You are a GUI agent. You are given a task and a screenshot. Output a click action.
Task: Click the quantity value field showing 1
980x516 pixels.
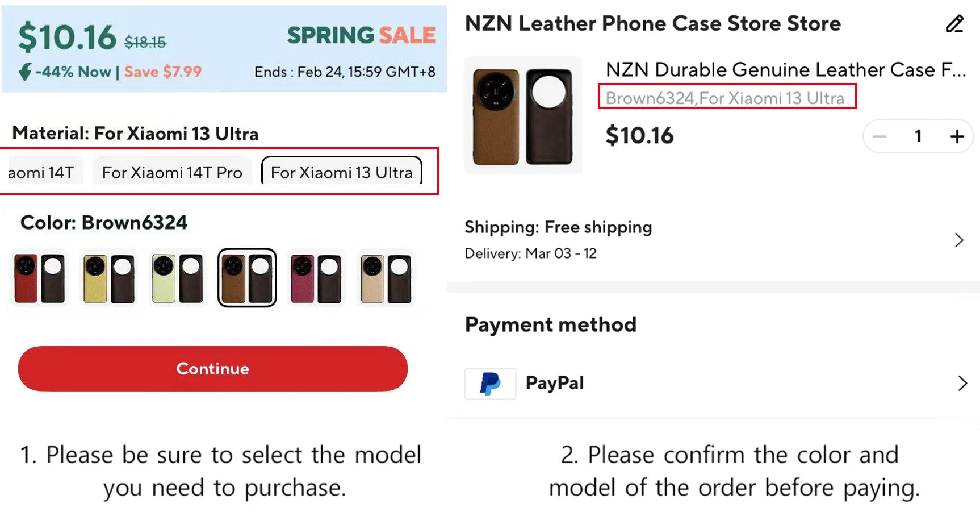point(918,136)
